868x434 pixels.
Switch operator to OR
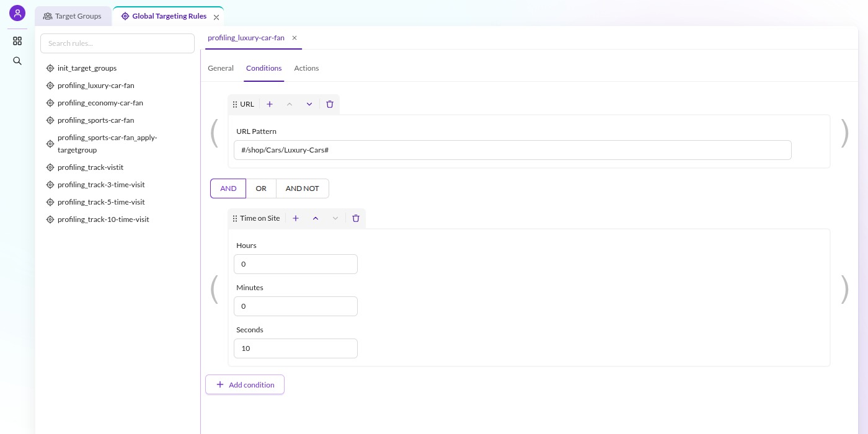(261, 188)
